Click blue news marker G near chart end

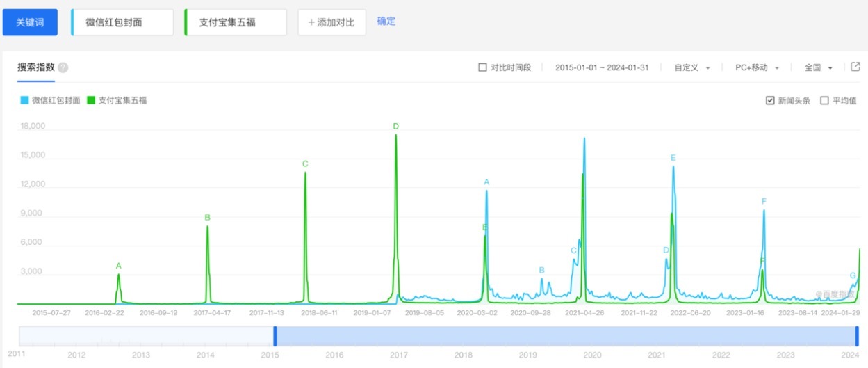[x=853, y=275]
